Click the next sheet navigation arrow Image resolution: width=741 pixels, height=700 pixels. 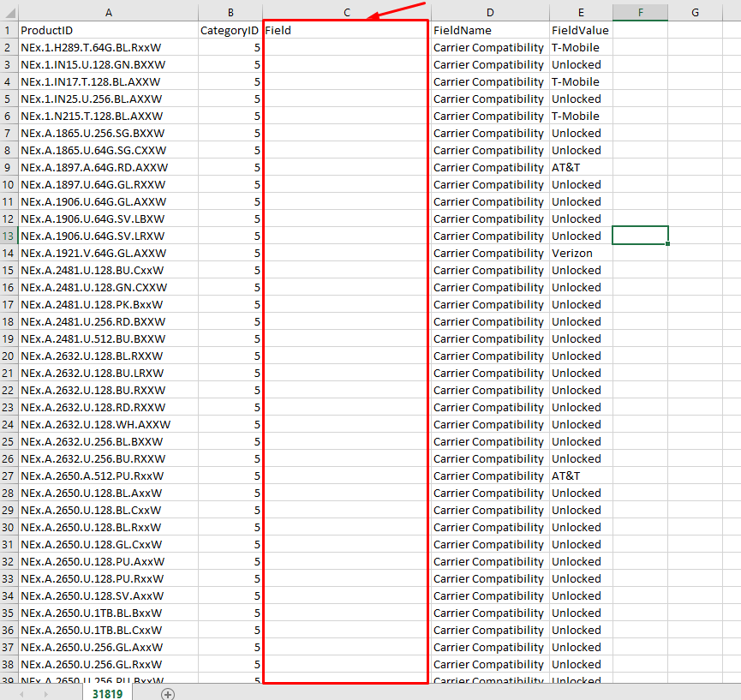click(x=45, y=693)
